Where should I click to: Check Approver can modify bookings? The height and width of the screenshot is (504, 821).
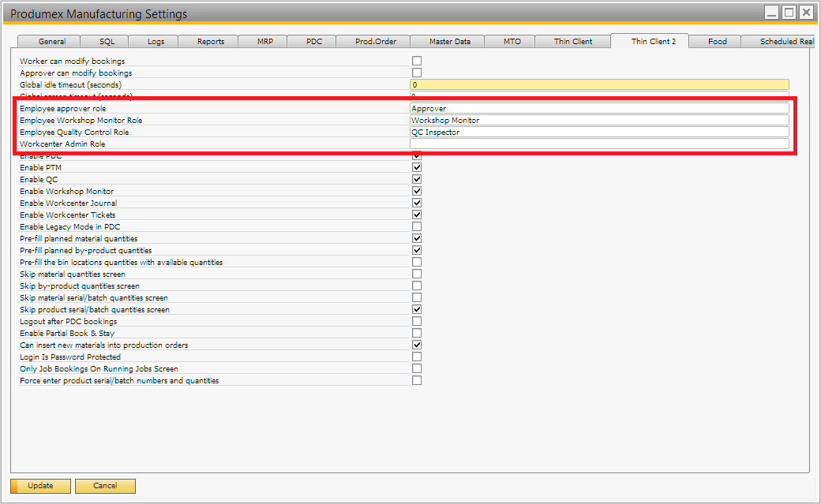click(x=417, y=73)
